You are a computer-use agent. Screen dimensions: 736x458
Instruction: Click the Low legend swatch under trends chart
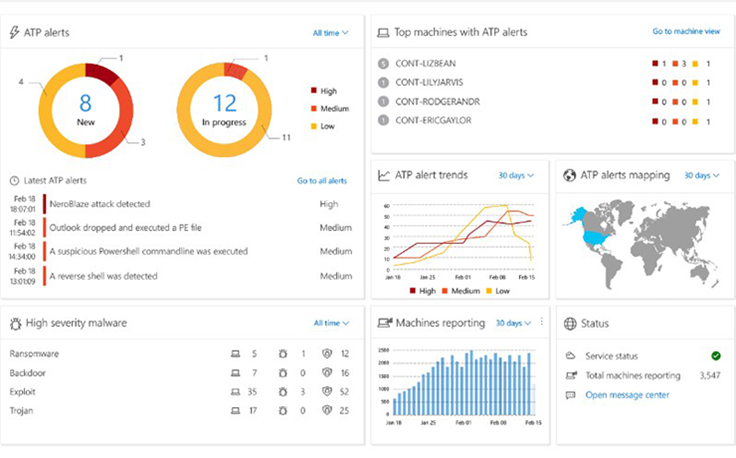489,291
